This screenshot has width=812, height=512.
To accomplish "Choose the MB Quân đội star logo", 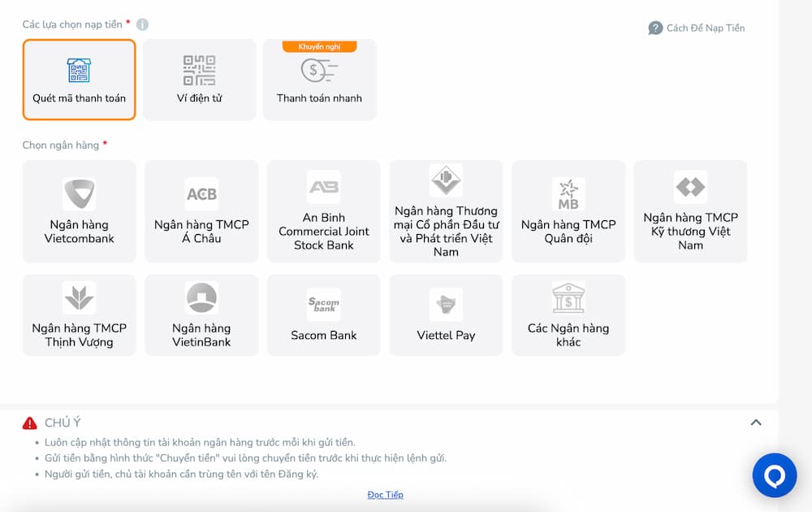I will click(x=568, y=194).
